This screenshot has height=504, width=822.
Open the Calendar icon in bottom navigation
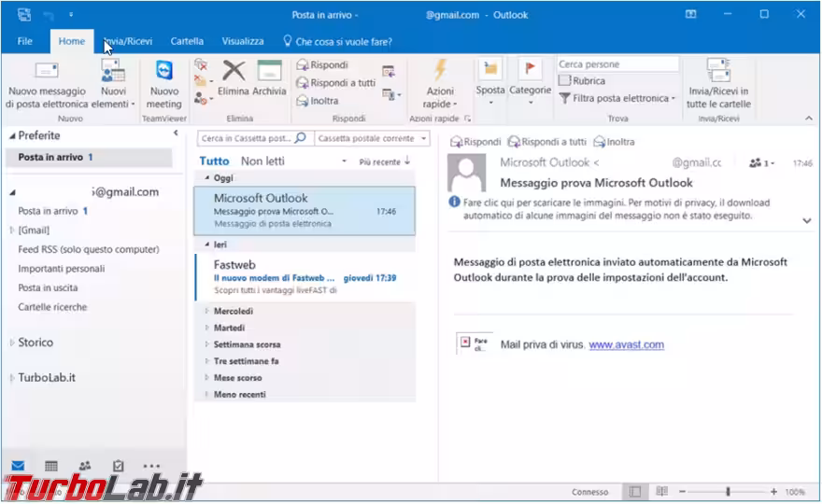(x=50, y=466)
